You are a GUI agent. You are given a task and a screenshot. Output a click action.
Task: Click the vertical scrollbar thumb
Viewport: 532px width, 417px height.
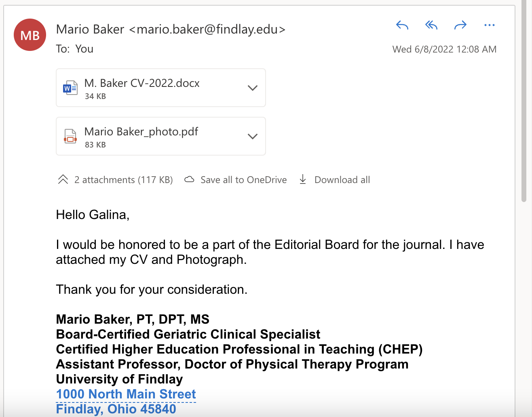(x=524, y=101)
